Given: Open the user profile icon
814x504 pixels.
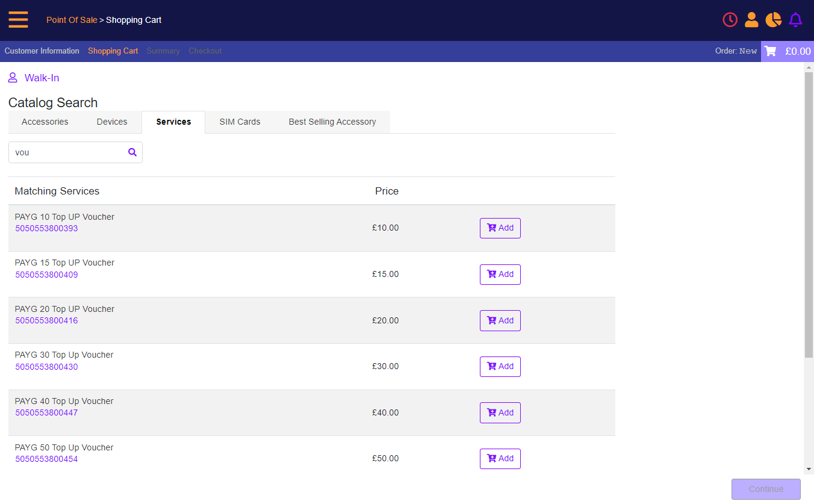Looking at the screenshot, I should pos(751,20).
